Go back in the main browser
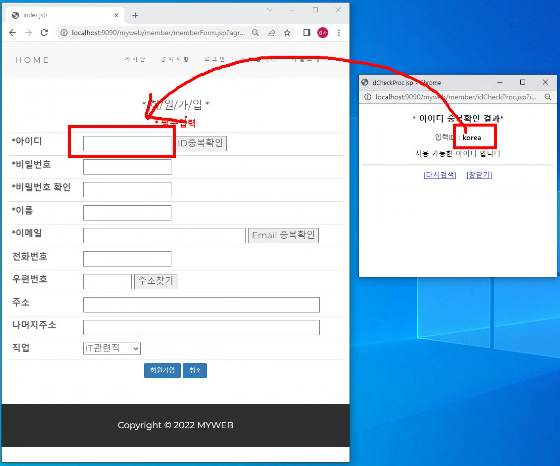Screen dimensions: 560x466 click(12, 33)
